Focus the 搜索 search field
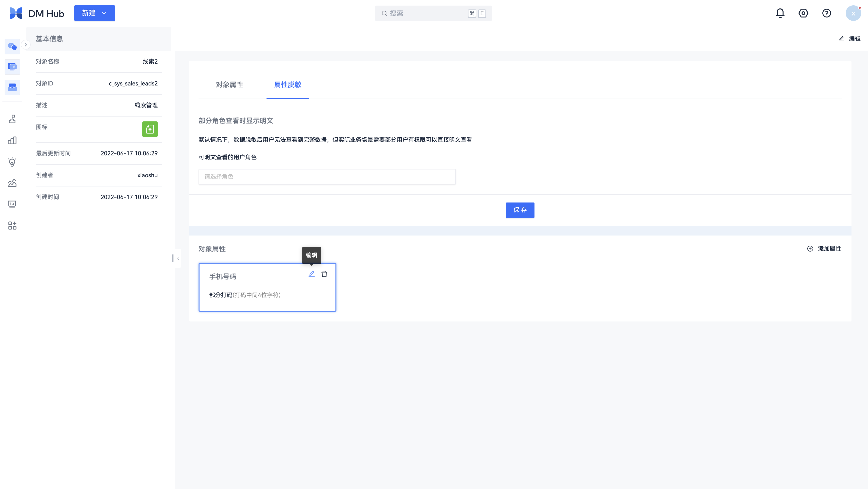Image resolution: width=868 pixels, height=489 pixels. [x=433, y=14]
